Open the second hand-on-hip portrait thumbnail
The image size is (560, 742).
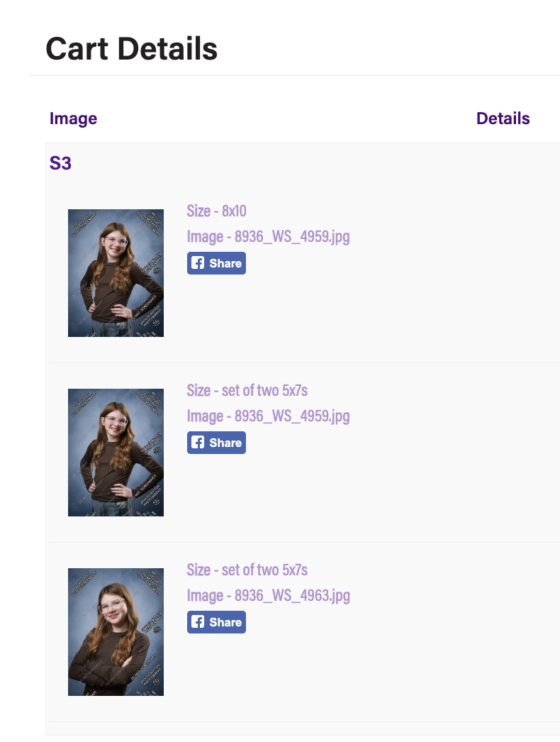point(116,453)
